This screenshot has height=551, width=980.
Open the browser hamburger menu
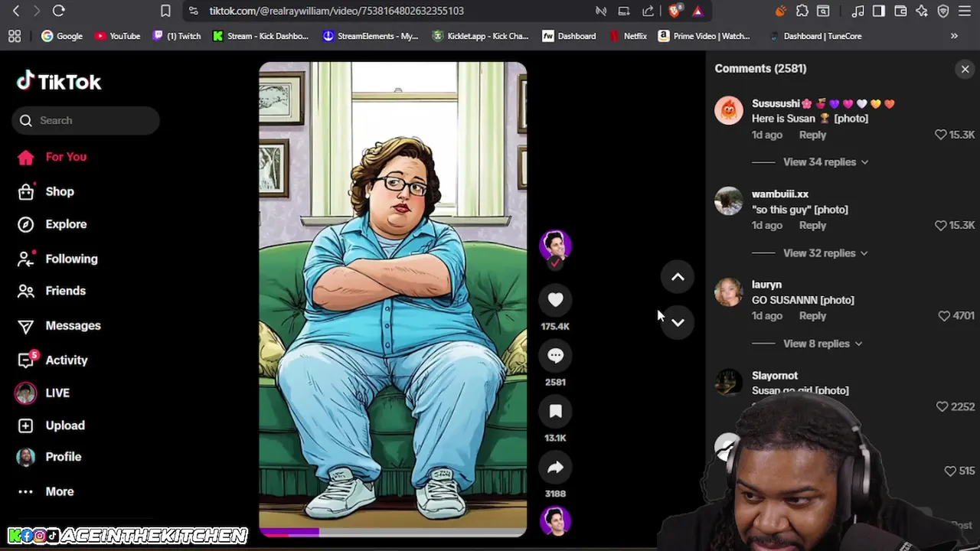965,11
